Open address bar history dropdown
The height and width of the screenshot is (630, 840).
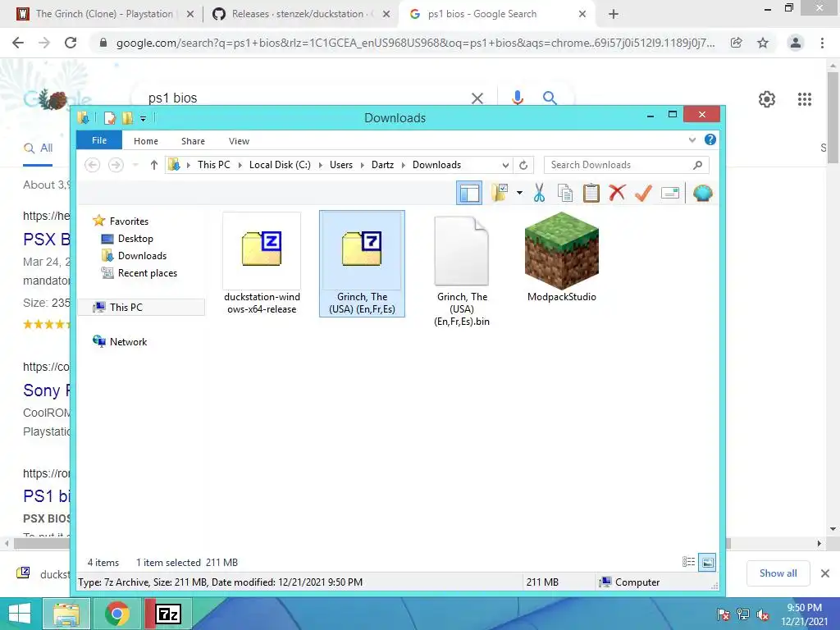pos(505,165)
